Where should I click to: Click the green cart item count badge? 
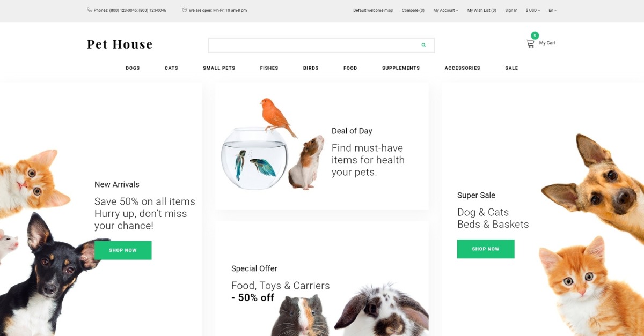point(535,35)
